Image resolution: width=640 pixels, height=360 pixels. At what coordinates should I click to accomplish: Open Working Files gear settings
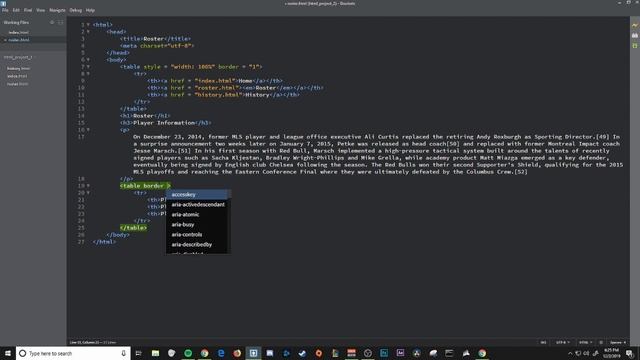(52, 22)
